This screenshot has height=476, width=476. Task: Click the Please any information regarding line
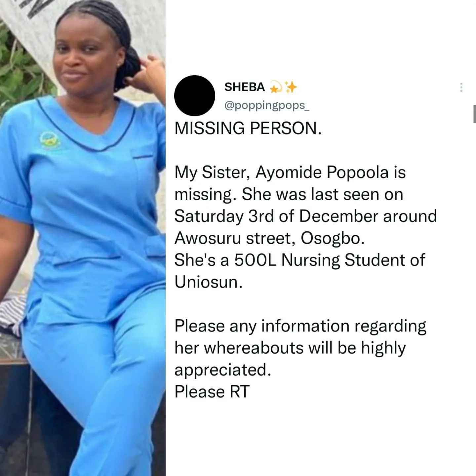(300, 327)
